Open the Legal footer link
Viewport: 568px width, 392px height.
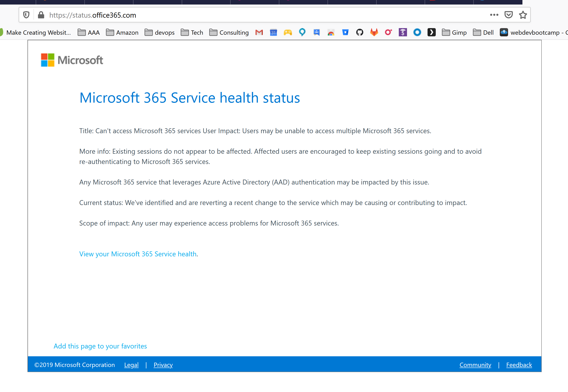131,365
